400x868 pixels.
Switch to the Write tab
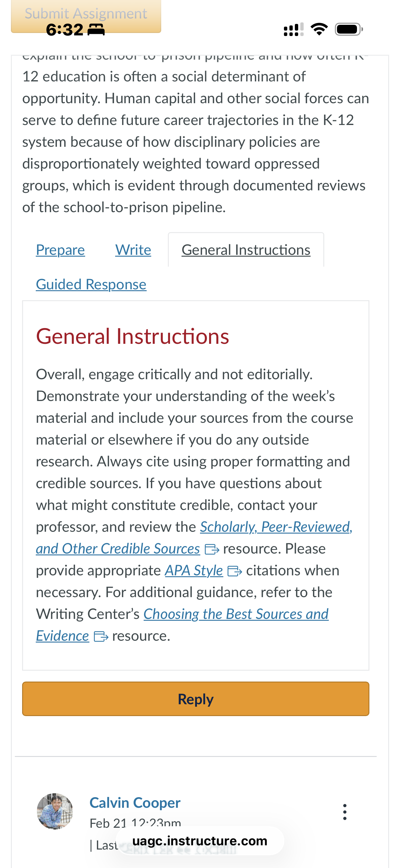[133, 250]
